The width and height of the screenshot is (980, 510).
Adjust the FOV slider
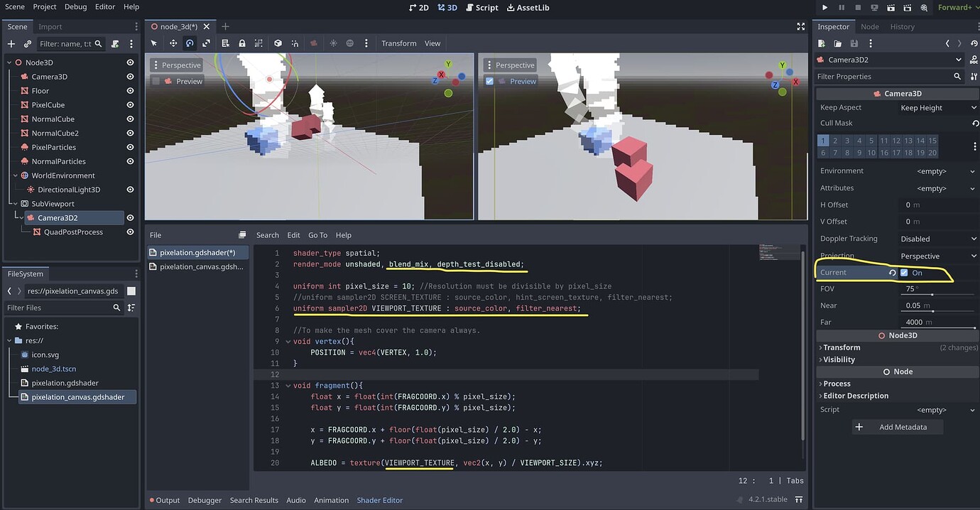point(932,295)
